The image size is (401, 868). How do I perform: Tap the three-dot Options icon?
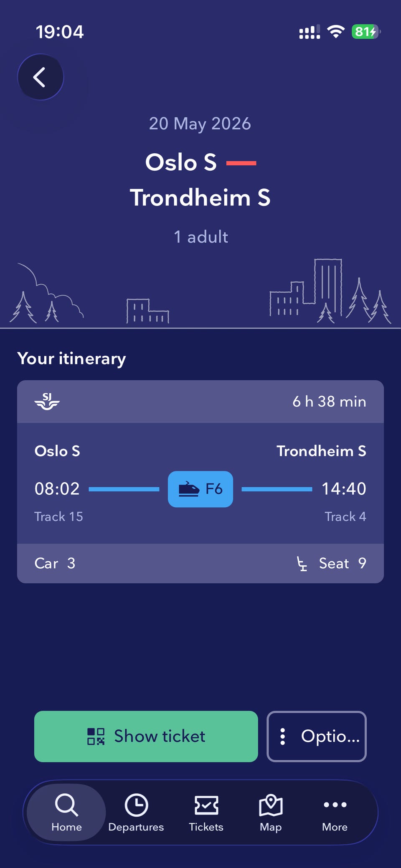[x=283, y=736]
